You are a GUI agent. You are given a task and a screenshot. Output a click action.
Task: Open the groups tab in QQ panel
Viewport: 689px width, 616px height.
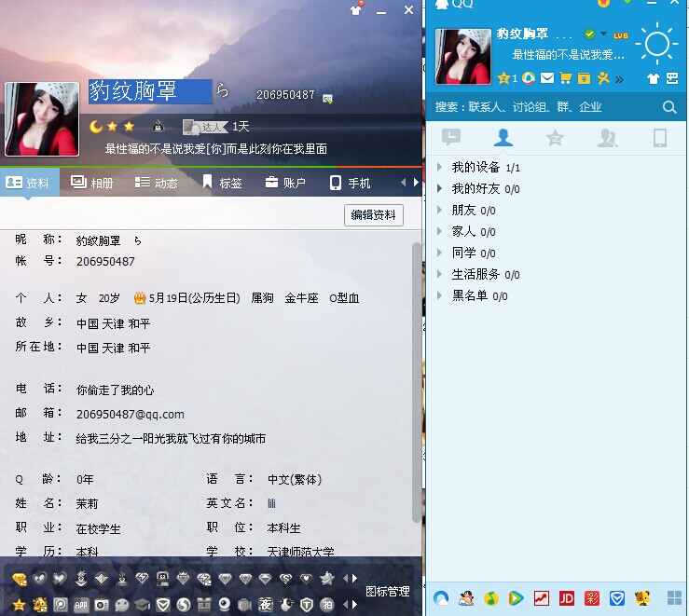point(608,138)
